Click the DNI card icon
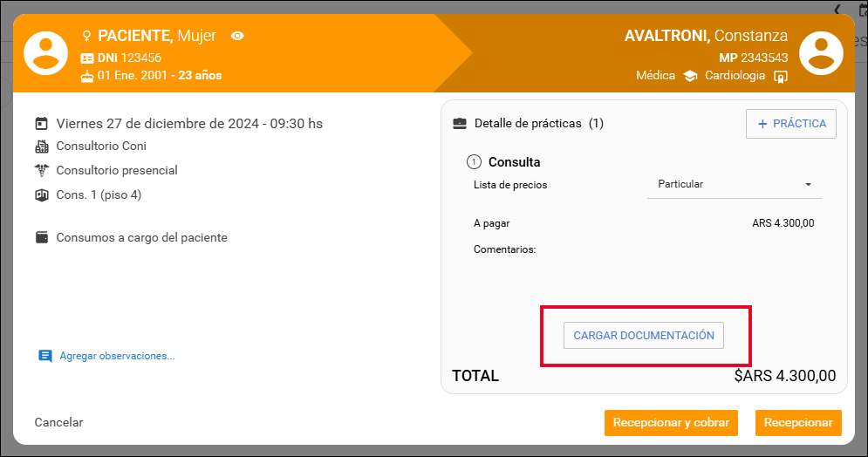This screenshot has height=457, width=868. click(x=87, y=58)
